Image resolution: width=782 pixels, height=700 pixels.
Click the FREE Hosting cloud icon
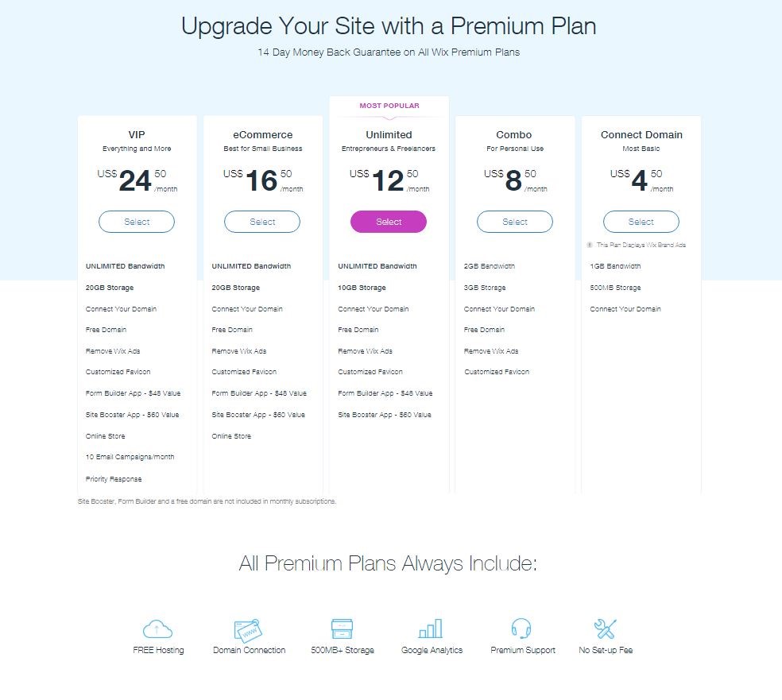click(157, 630)
